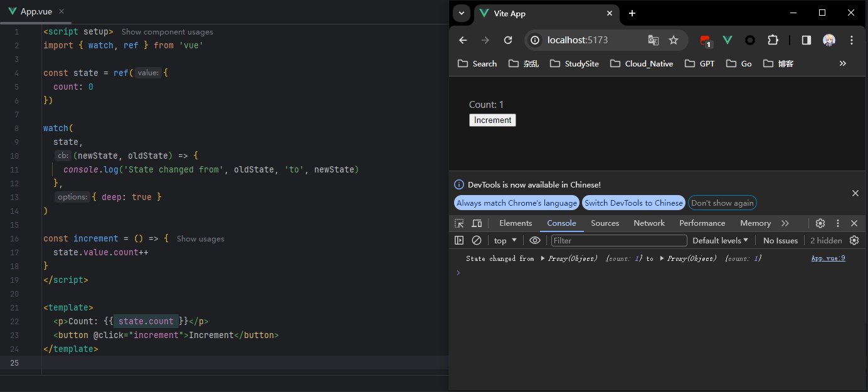Click the console prompt input line
868x392 pixels.
[659, 273]
